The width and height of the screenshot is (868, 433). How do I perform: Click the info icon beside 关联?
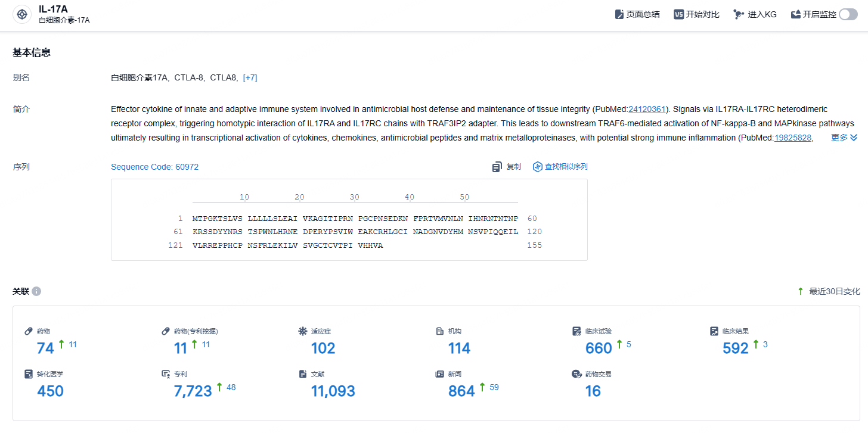click(36, 291)
